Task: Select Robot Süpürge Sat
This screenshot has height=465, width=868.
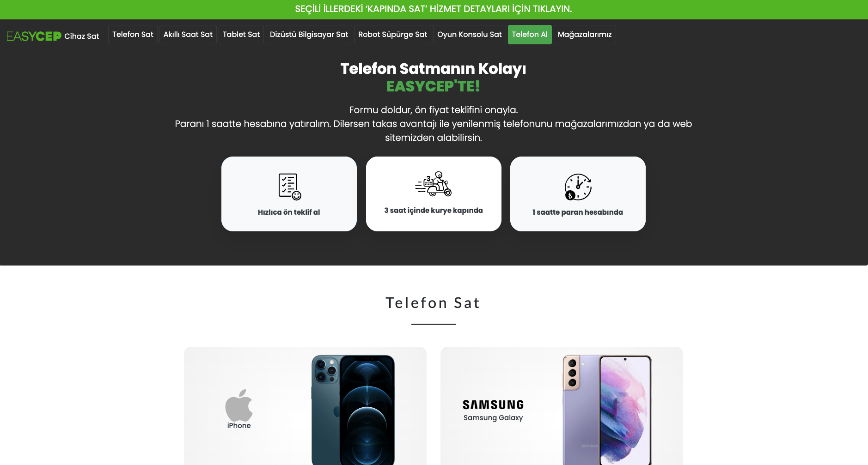Action: [392, 35]
